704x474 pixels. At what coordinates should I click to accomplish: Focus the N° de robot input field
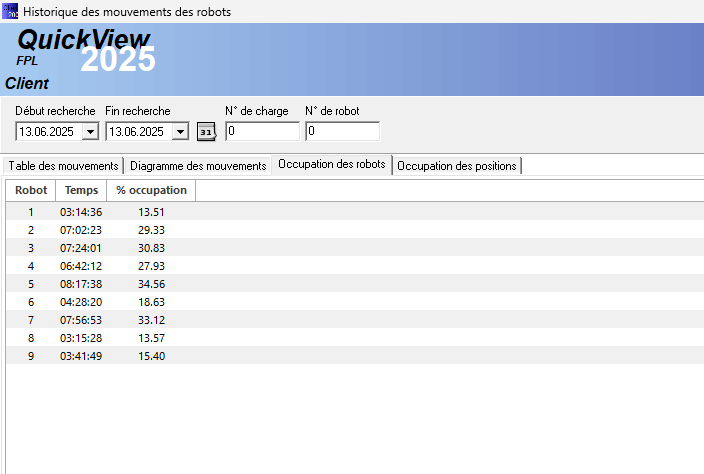coord(343,131)
